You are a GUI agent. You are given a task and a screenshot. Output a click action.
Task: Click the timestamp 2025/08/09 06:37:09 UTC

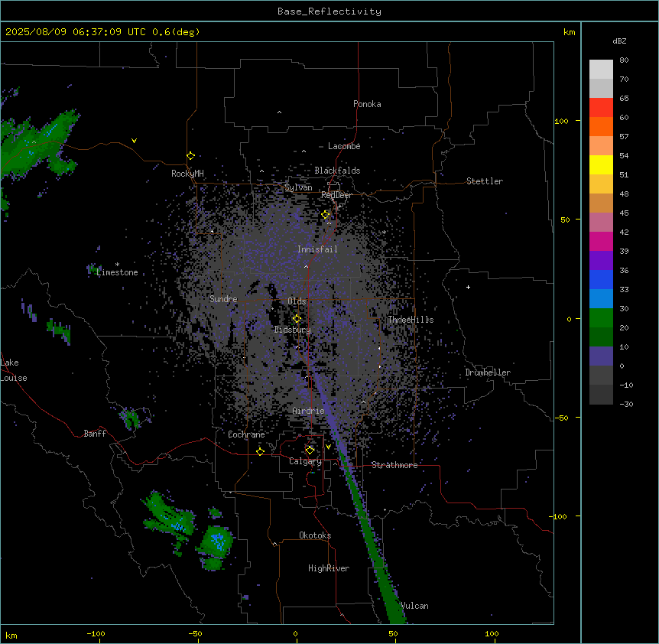(x=75, y=32)
